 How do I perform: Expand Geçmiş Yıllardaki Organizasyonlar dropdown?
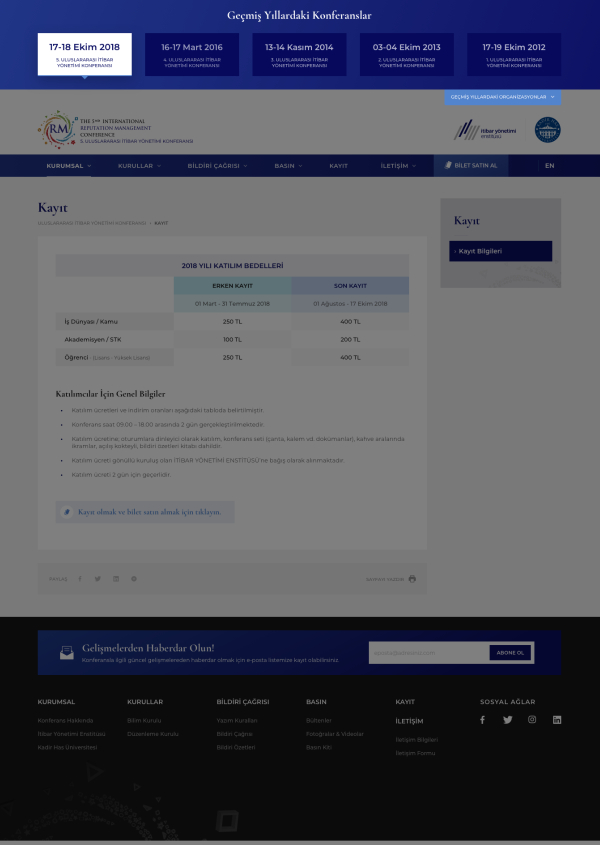[x=502, y=97]
